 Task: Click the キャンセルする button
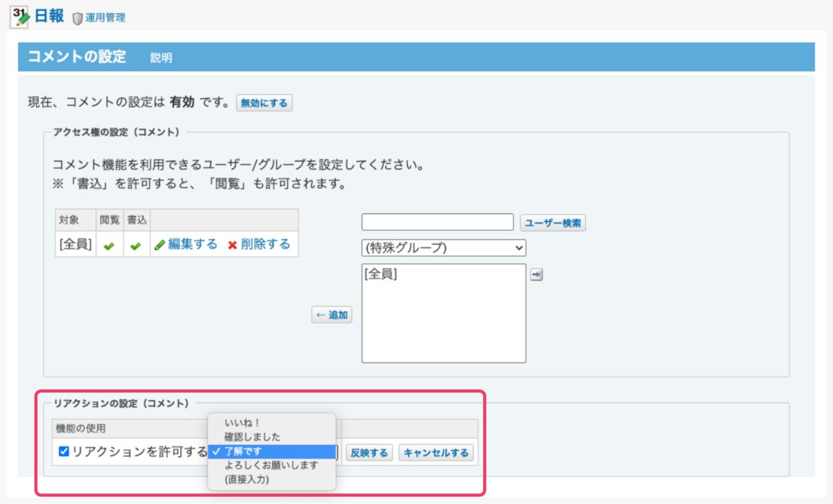click(437, 453)
